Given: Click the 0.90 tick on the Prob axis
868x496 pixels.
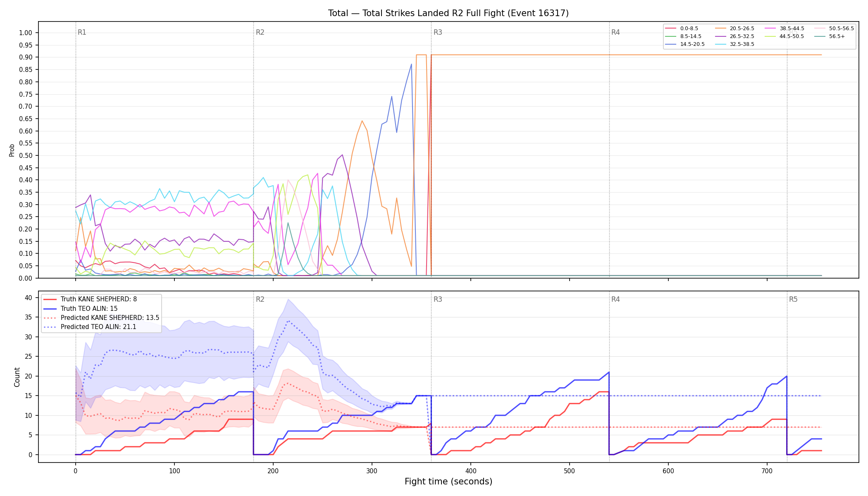Looking at the screenshot, I should tap(26, 57).
